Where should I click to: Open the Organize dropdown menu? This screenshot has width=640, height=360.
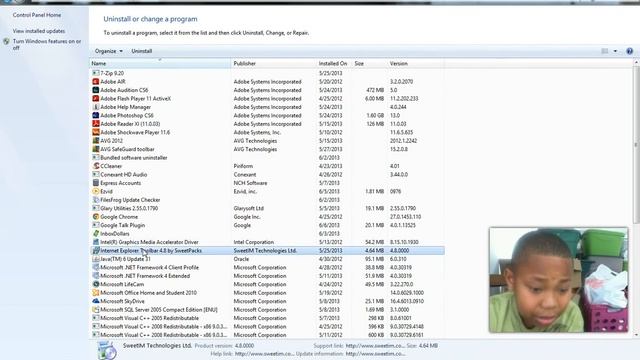click(x=109, y=51)
